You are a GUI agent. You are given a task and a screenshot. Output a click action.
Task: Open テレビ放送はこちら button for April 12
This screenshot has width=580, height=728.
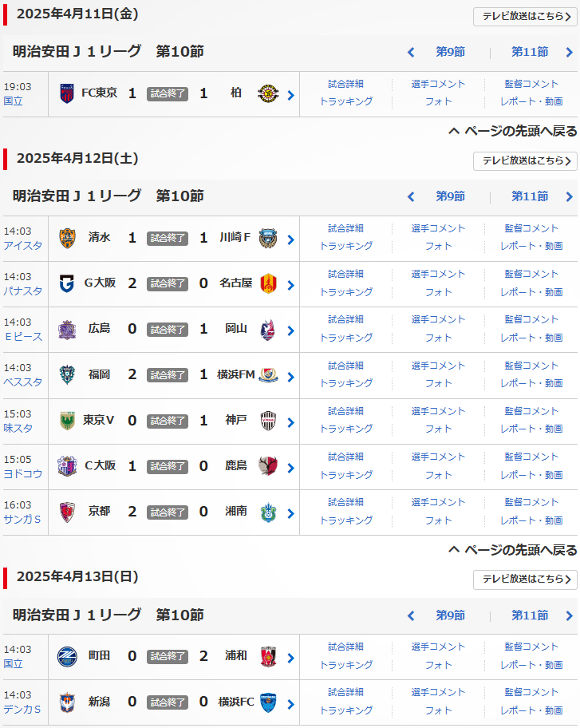(x=525, y=161)
